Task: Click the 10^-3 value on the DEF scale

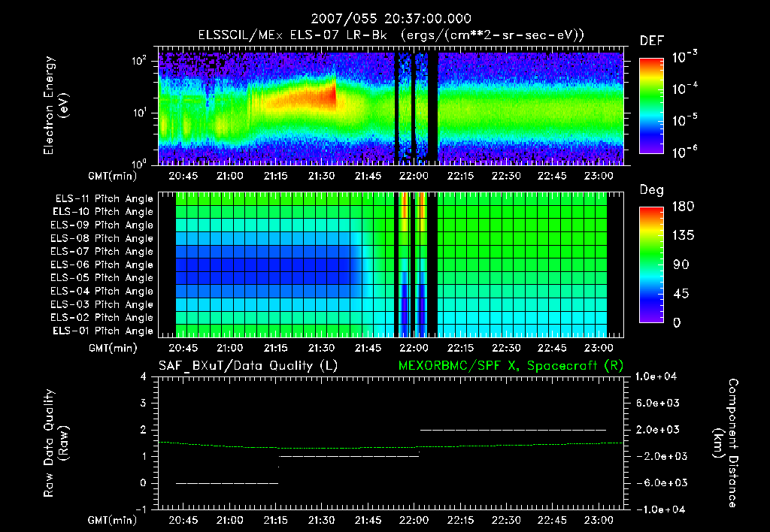Action: [684, 57]
